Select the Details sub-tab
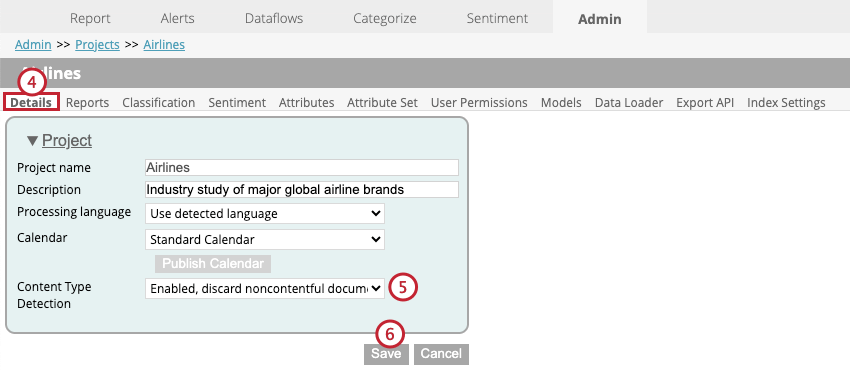850x371 pixels. point(31,103)
